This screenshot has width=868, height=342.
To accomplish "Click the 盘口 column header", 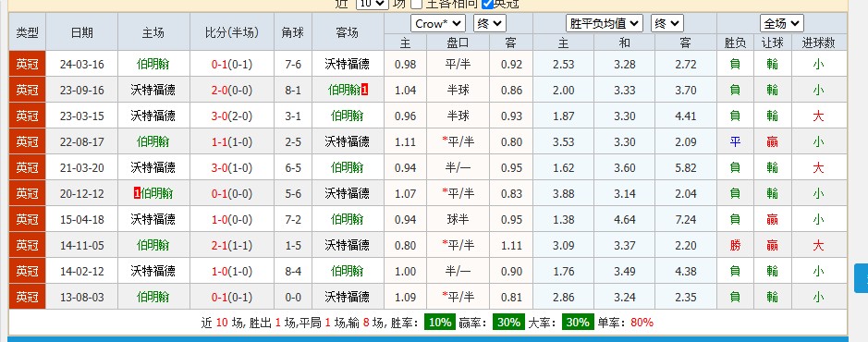I will (458, 43).
